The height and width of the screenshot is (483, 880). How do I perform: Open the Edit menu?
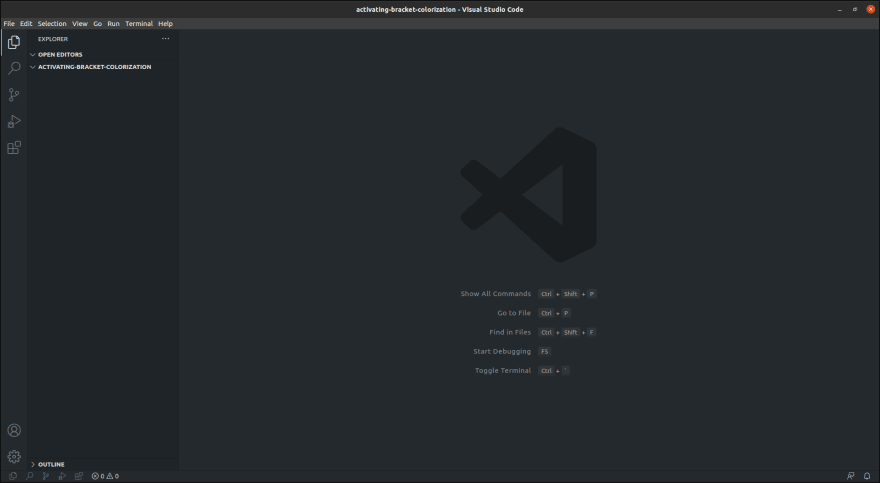pos(26,24)
